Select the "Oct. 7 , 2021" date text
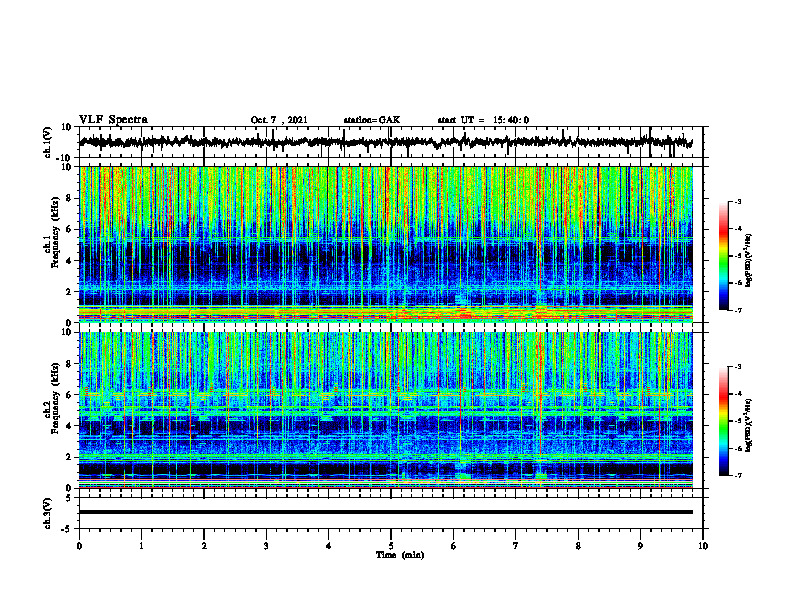 (x=279, y=120)
